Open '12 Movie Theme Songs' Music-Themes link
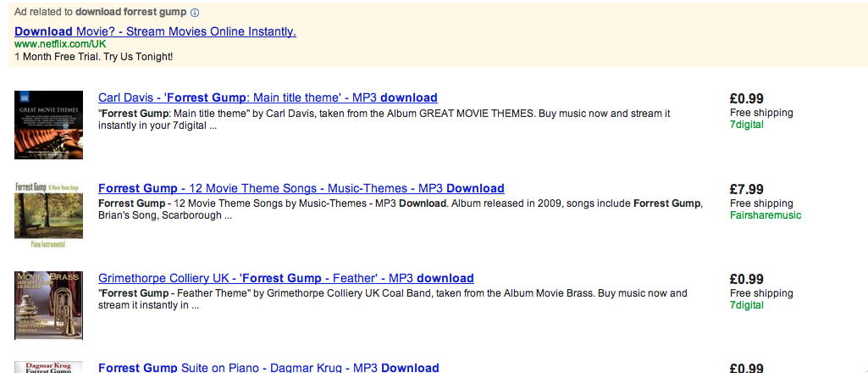 point(301,188)
